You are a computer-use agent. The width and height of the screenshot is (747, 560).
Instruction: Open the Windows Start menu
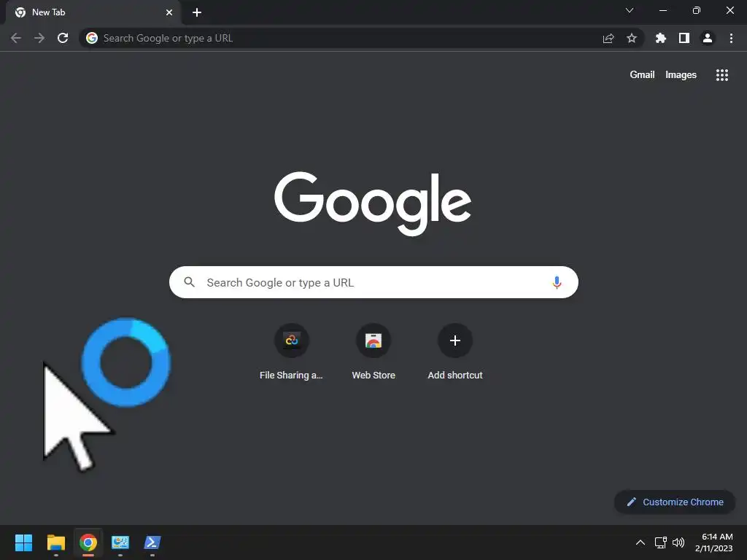[x=23, y=542]
